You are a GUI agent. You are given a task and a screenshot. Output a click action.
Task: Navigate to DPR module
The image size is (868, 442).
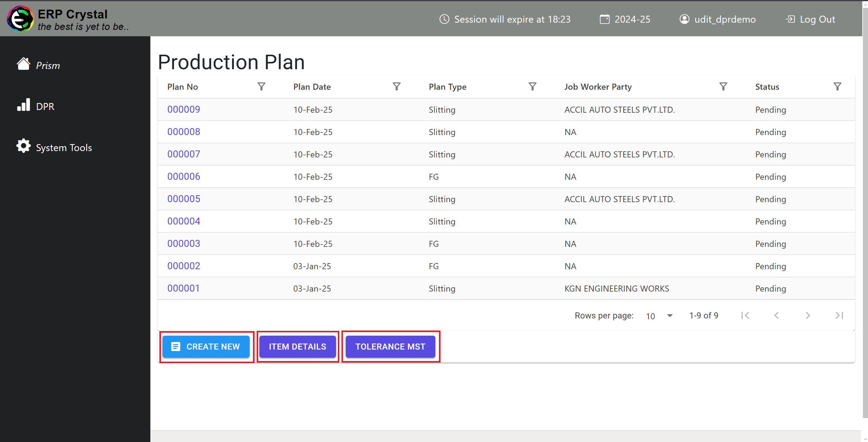43,106
